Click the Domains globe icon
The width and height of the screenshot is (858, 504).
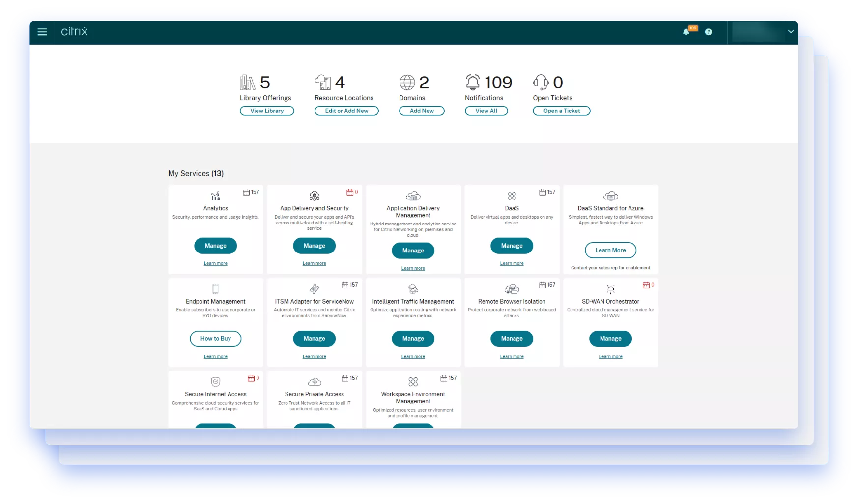[x=407, y=83]
